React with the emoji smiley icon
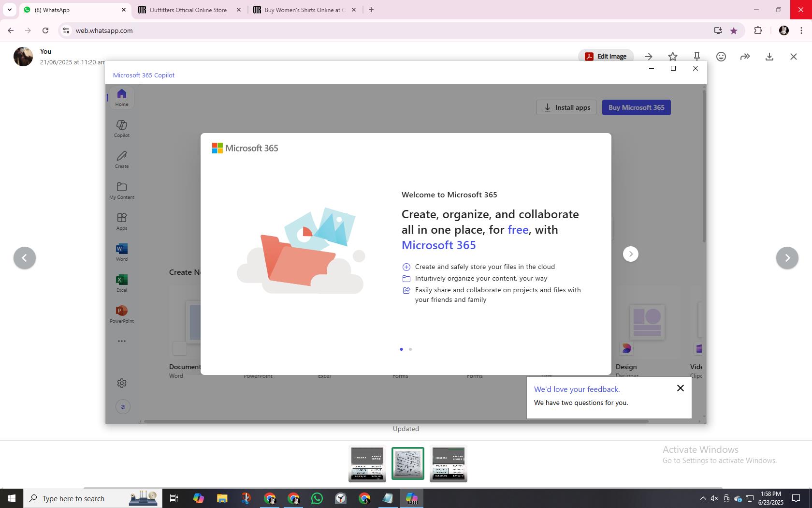 [x=721, y=57]
